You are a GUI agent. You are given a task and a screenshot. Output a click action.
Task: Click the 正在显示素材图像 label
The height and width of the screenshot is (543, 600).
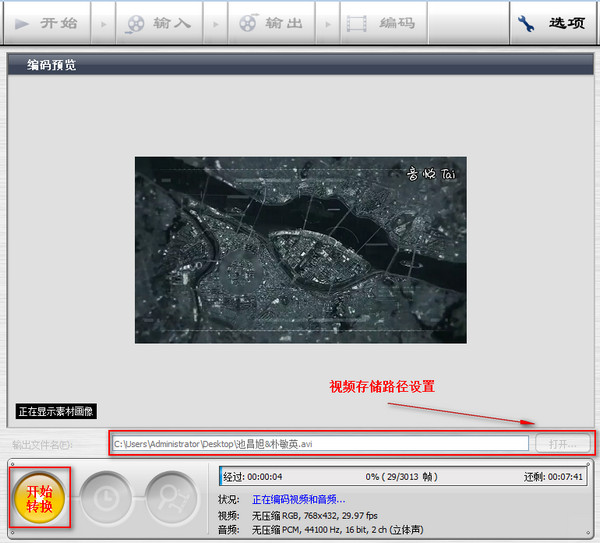56,411
